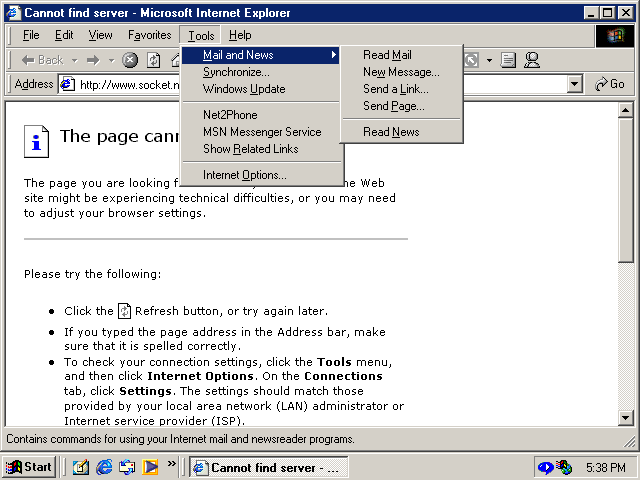
Task: Choose Synchronize from Tools menu
Action: click(260, 72)
